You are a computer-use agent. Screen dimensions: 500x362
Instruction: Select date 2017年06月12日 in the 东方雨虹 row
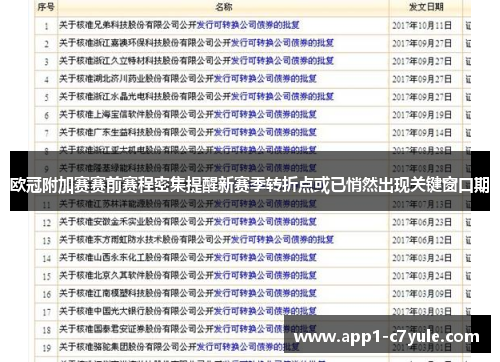[422, 241]
